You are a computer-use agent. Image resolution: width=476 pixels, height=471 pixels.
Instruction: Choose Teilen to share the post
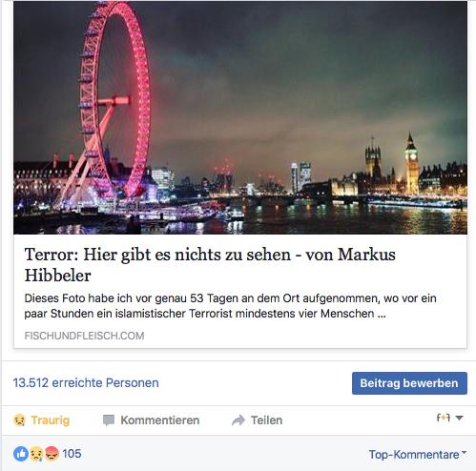point(266,420)
